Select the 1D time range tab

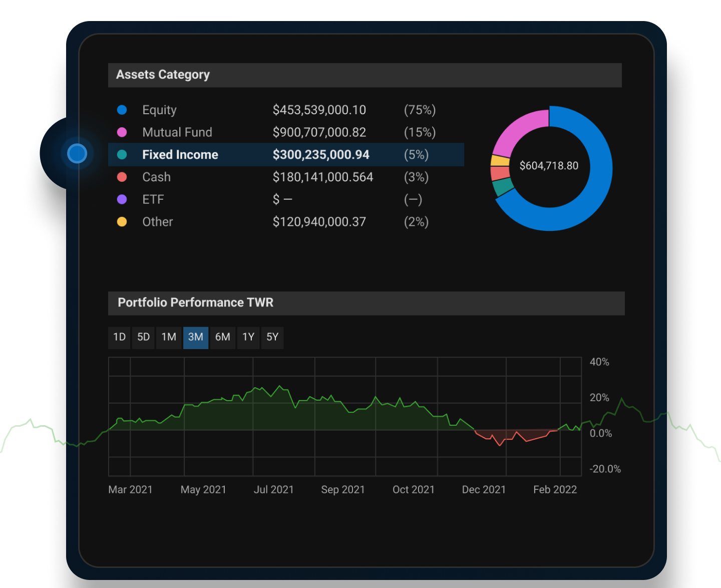[x=119, y=337]
